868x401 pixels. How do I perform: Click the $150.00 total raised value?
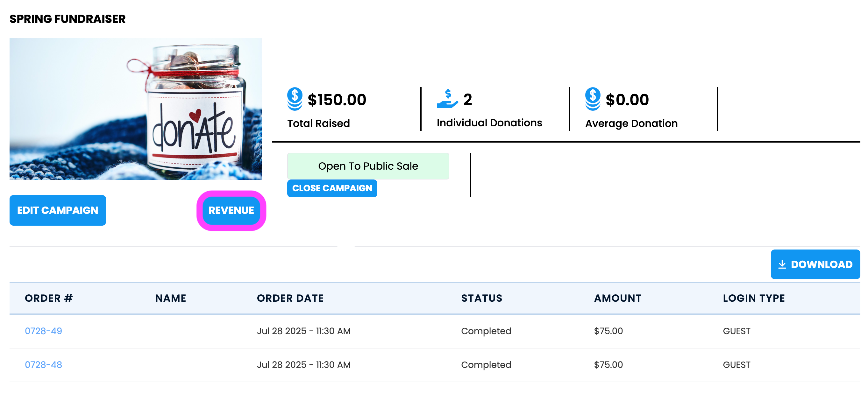pos(337,100)
